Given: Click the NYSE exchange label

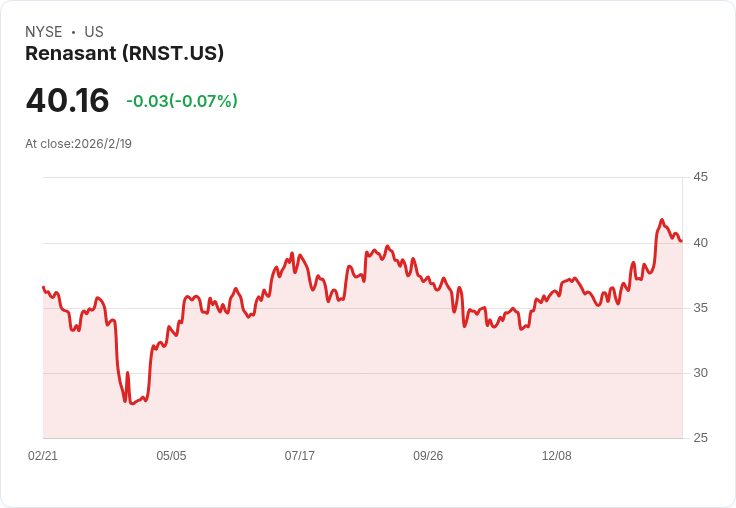Looking at the screenshot, I should coord(44,32).
